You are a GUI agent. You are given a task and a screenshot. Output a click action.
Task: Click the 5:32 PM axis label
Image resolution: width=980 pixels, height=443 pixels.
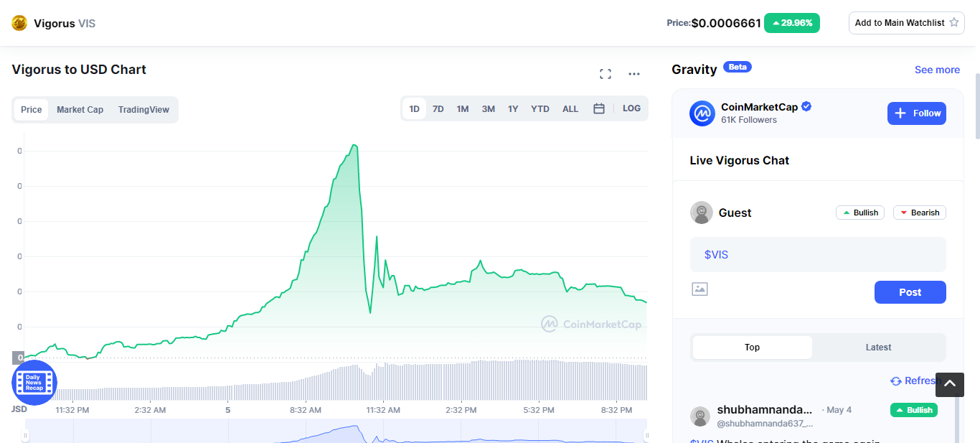tap(539, 410)
